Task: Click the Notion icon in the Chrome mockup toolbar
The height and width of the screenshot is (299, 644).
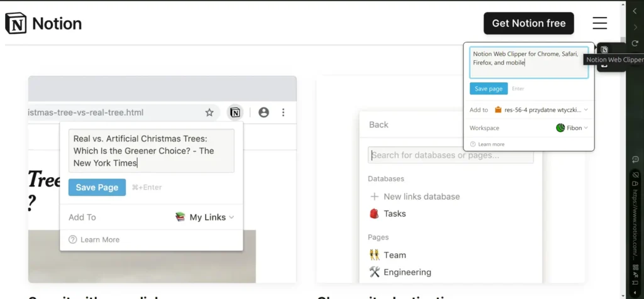Action: (235, 112)
